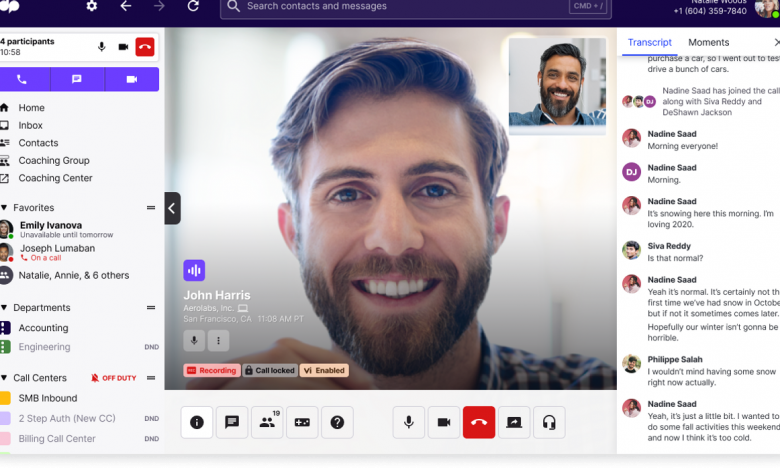Click Siva Reddy in transcript

669,246
